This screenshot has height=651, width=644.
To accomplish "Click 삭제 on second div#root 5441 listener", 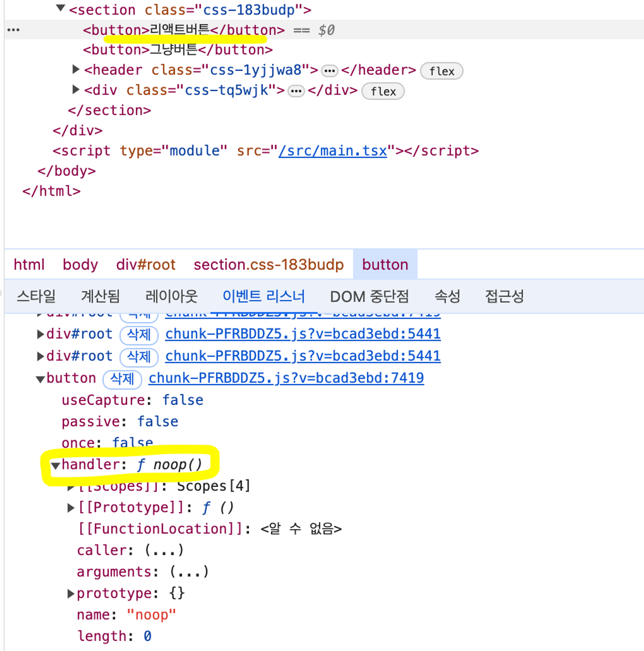I will pos(139,357).
